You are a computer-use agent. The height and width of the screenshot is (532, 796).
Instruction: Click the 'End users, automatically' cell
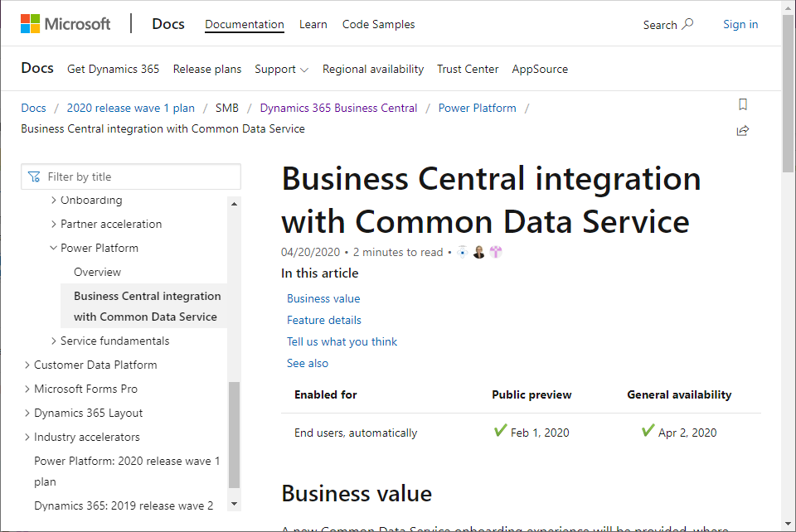pyautogui.click(x=356, y=433)
